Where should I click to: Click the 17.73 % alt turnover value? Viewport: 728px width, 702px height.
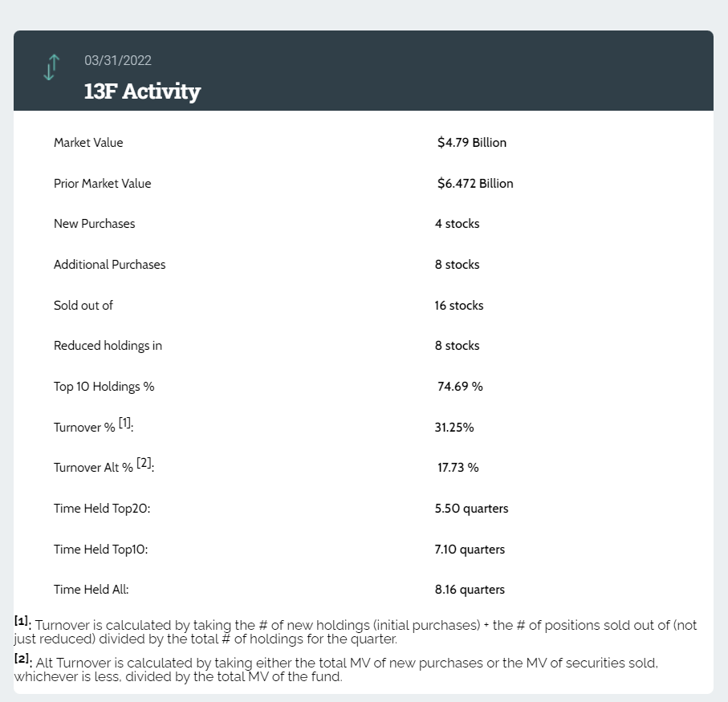coord(458,468)
